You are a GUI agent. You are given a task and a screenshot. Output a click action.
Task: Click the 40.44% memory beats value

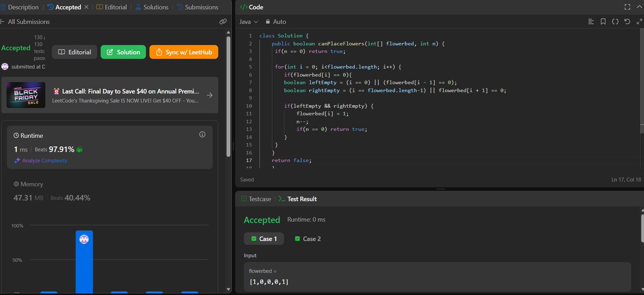77,198
